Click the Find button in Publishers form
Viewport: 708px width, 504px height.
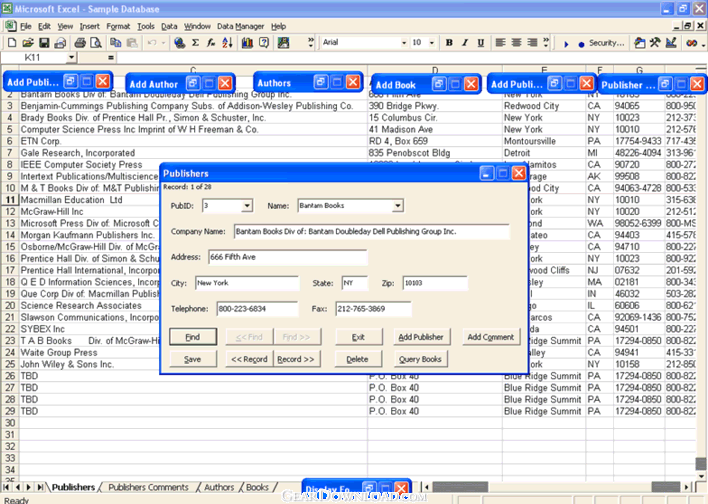point(193,337)
